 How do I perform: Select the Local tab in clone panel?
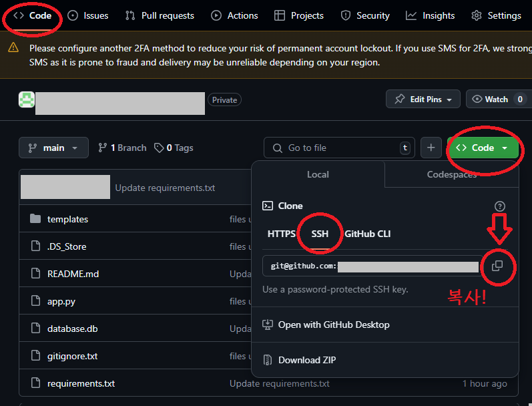tap(318, 174)
